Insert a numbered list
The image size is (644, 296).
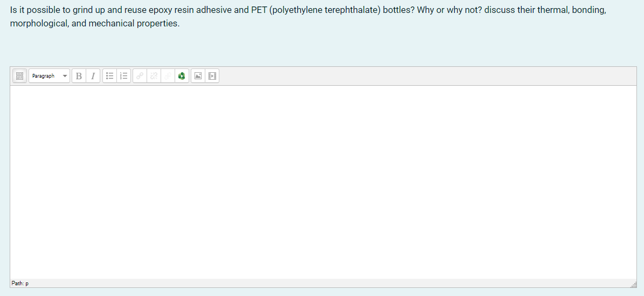point(123,76)
